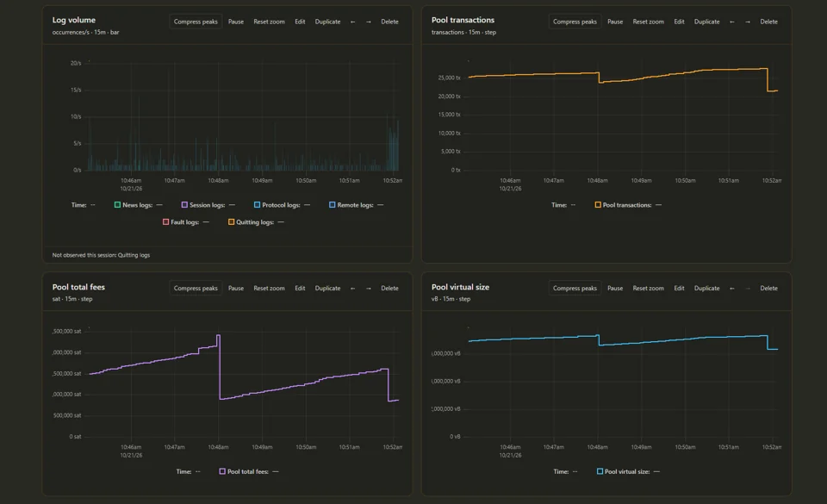Toggle Compress peaks in Log volume panel
Screen dimensions: 827x504
click(196, 22)
